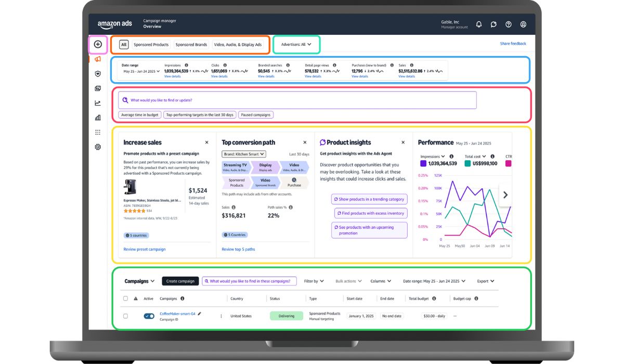
Task: Select the shield icon in sidebar
Action: point(98,74)
